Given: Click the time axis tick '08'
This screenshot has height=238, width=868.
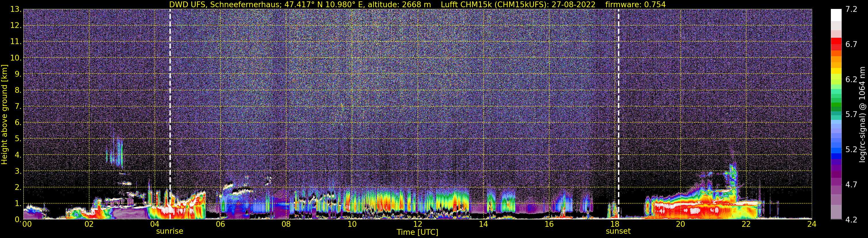Looking at the screenshot, I should (x=286, y=224).
